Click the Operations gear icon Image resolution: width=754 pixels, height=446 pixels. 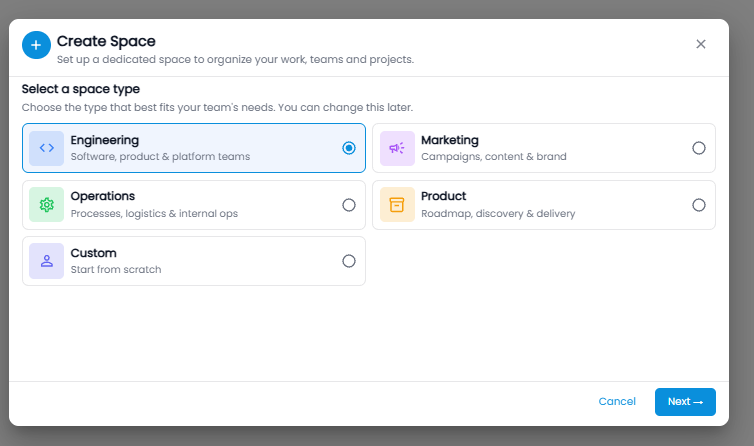[47, 205]
